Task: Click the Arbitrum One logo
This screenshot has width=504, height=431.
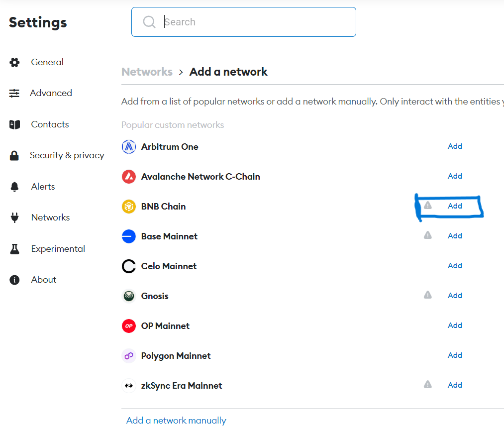Action: coord(128,147)
